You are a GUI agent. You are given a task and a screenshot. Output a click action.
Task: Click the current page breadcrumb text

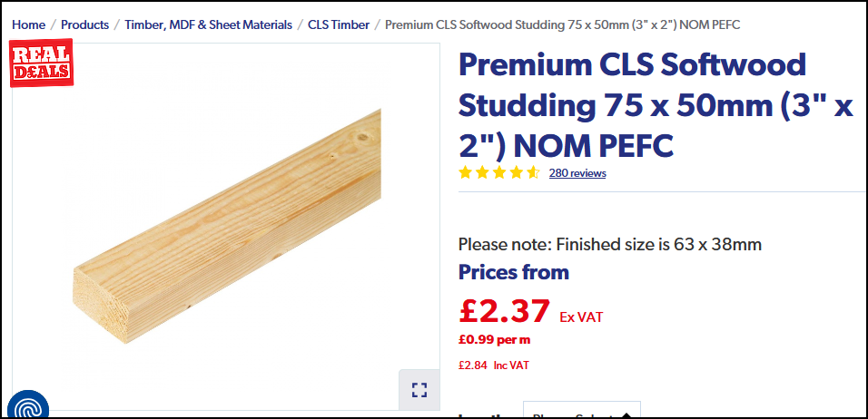pyautogui.click(x=562, y=24)
